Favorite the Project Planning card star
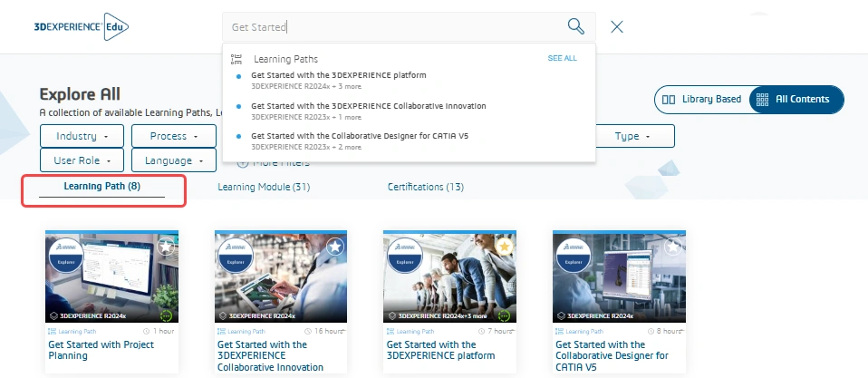This screenshot has height=378, width=868. (x=166, y=247)
